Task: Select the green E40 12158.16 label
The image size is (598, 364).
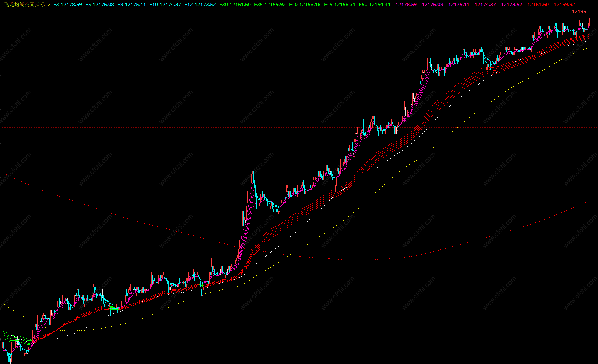Action: [x=305, y=5]
